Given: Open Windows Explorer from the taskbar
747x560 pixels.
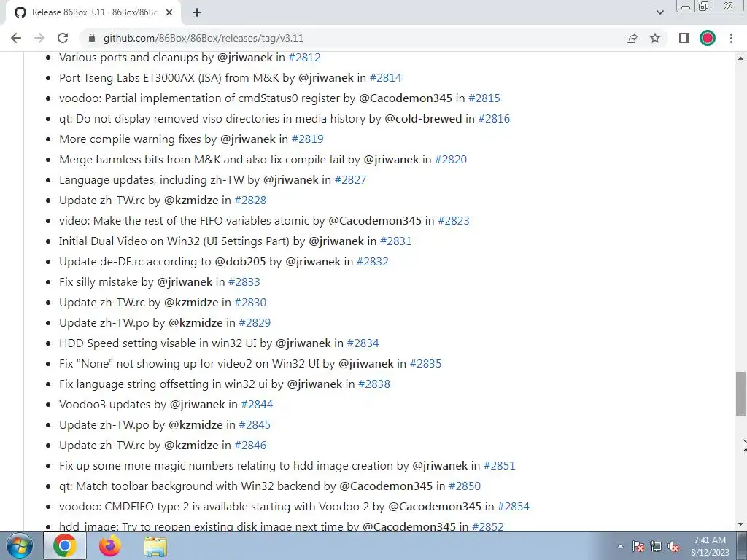Looking at the screenshot, I should 155,546.
